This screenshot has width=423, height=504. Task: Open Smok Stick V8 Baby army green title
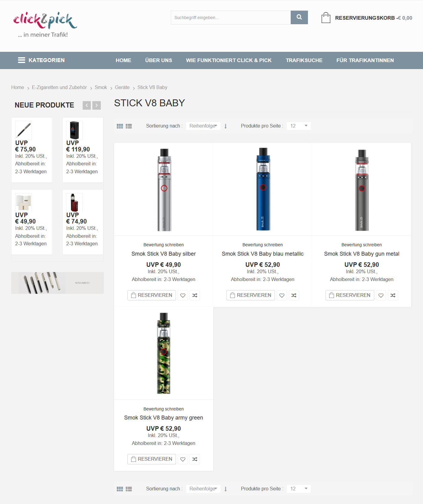164,418
